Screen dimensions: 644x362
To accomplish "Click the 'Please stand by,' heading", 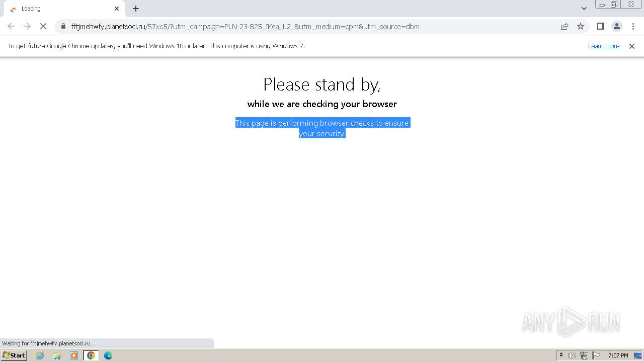I will click(x=322, y=84).
